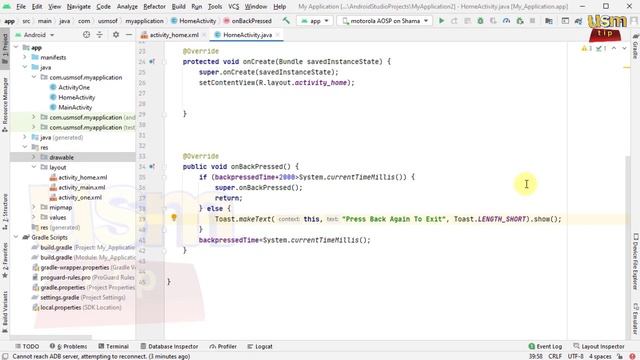Viewport: 640px width, 360px height.
Task: Run the app with the green play icon
Action: pos(441,21)
